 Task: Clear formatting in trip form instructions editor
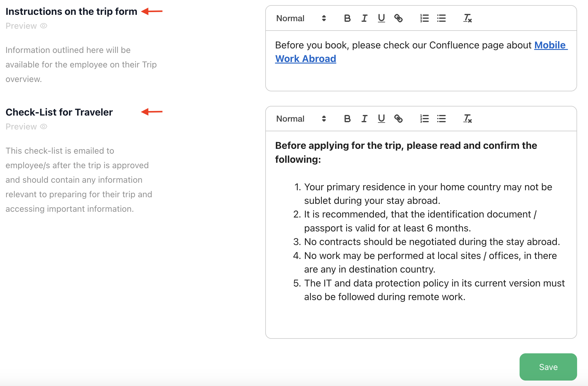click(467, 18)
